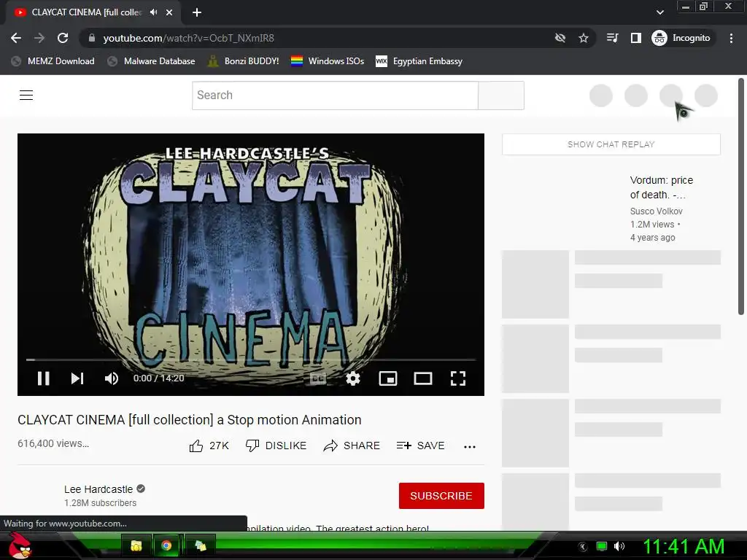The height and width of the screenshot is (560, 747).
Task: Open Malware Database bookmark
Action: (x=152, y=61)
